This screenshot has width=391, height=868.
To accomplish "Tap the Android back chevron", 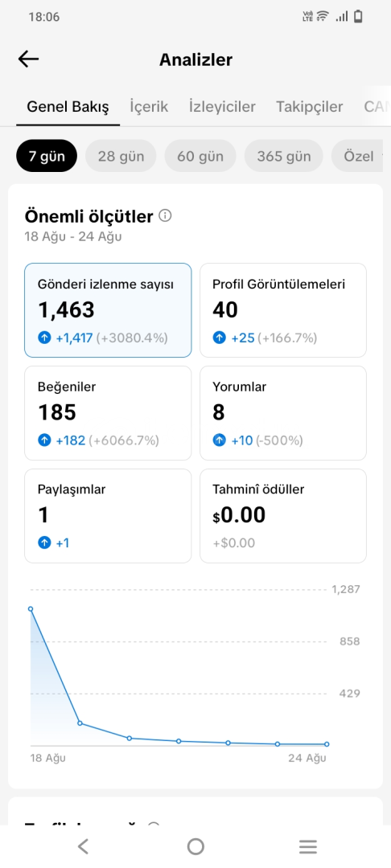I will tap(83, 845).
